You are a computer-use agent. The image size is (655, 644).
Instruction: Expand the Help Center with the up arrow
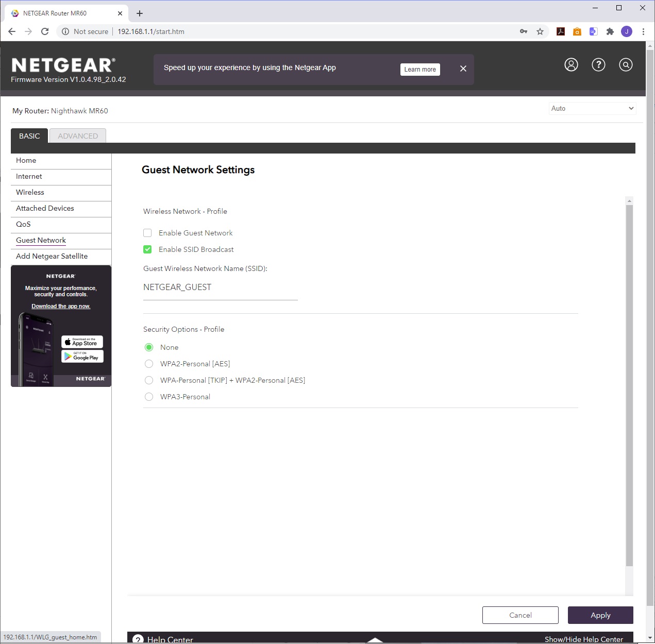click(x=375, y=640)
